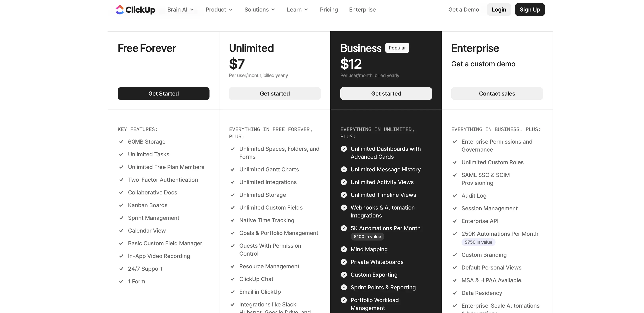Click the $750 in value badge
Image resolution: width=644 pixels, height=313 pixels.
point(478,242)
